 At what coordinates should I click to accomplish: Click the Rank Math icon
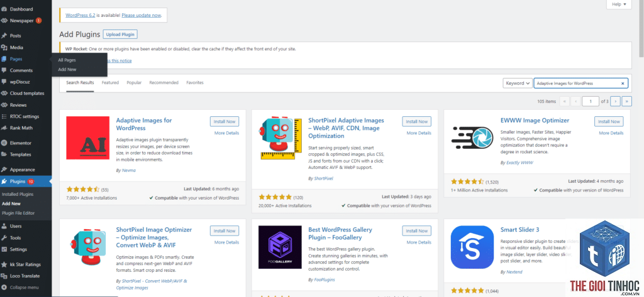click(4, 127)
